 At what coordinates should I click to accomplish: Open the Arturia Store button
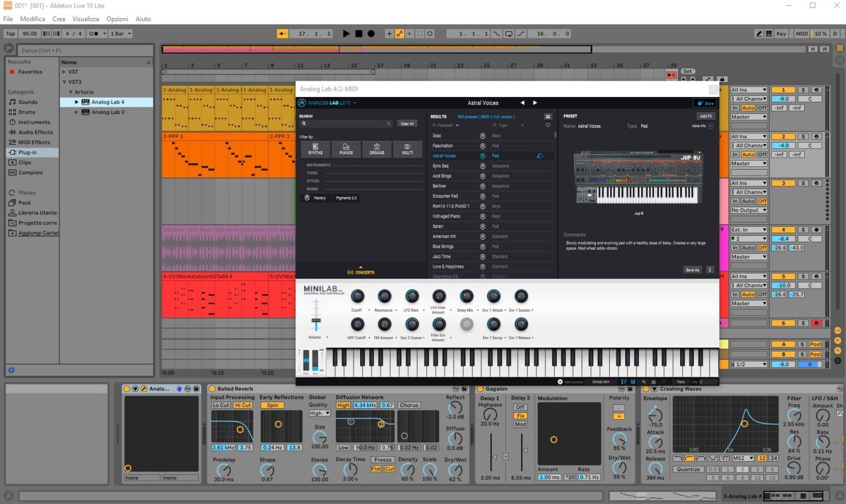[x=705, y=103]
